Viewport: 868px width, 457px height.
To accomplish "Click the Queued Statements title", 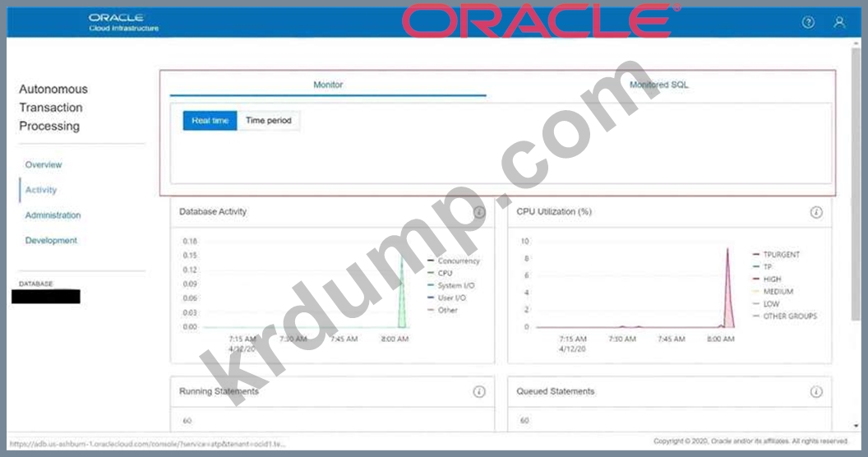I will 555,392.
